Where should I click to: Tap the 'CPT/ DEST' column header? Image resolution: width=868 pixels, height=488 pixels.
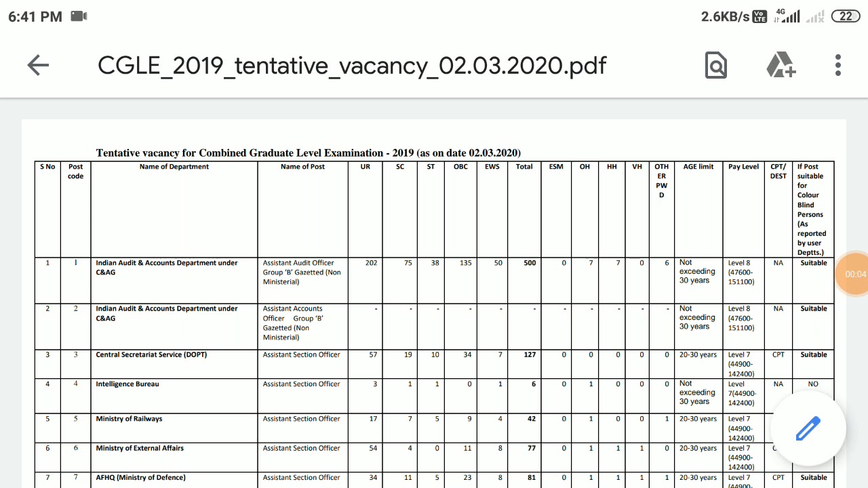pos(778,171)
